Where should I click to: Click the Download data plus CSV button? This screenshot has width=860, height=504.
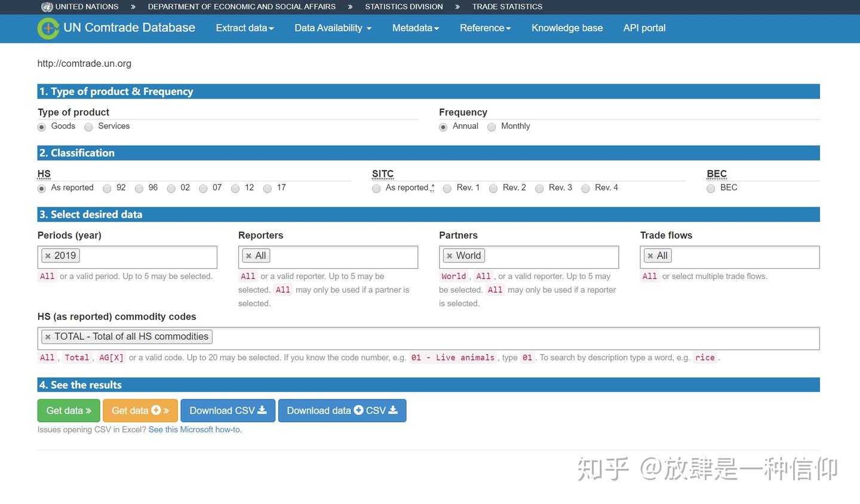click(x=342, y=411)
